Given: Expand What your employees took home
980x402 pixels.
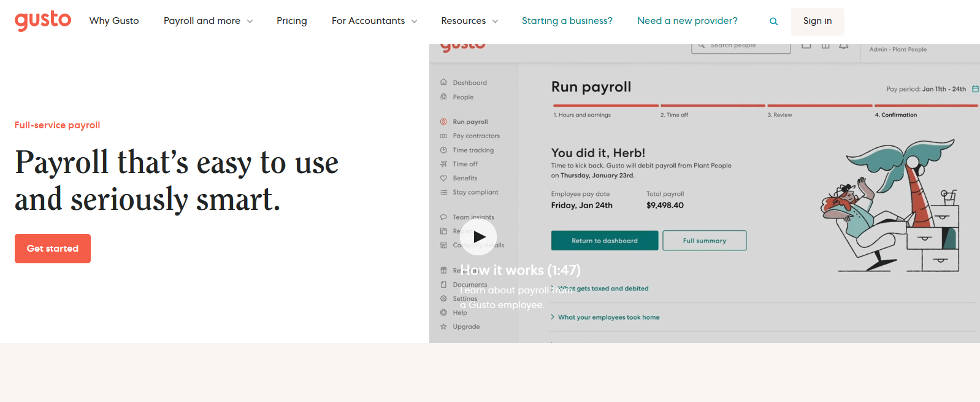Looking at the screenshot, I should pyautogui.click(x=605, y=317).
